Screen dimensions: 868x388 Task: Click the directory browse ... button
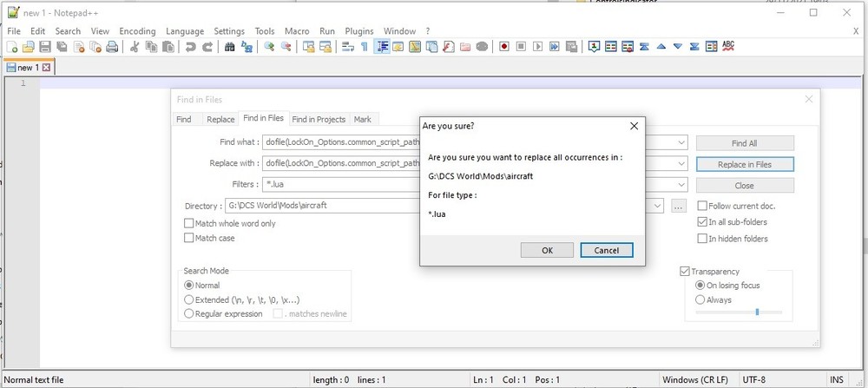[680, 206]
